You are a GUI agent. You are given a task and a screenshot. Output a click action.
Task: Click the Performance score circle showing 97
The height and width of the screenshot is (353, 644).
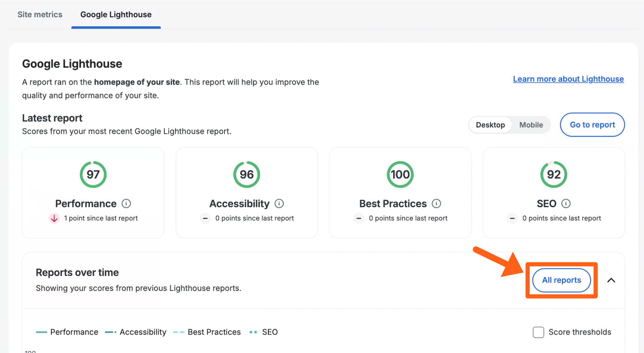pyautogui.click(x=93, y=174)
